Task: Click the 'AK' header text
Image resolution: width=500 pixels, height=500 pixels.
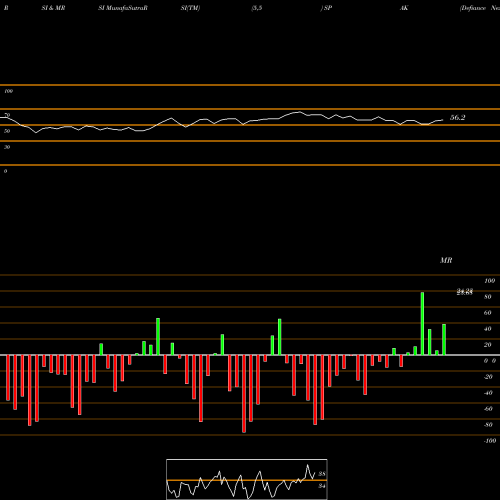Action: pos(404,8)
